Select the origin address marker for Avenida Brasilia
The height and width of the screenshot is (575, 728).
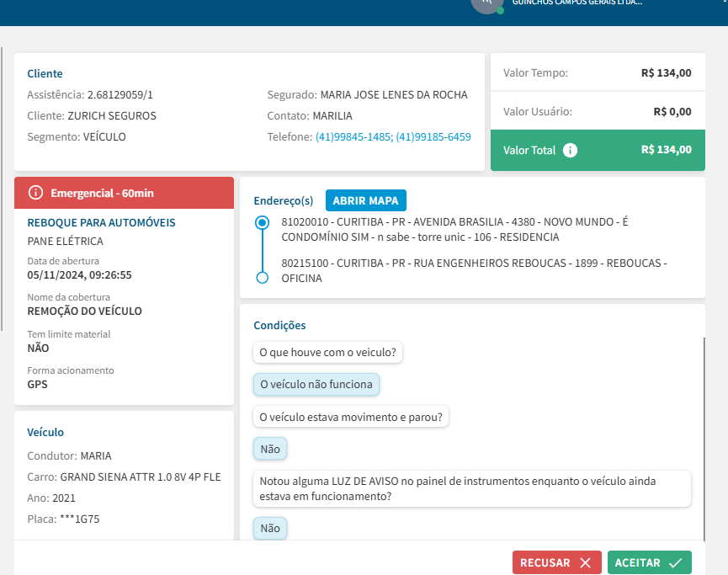(262, 223)
